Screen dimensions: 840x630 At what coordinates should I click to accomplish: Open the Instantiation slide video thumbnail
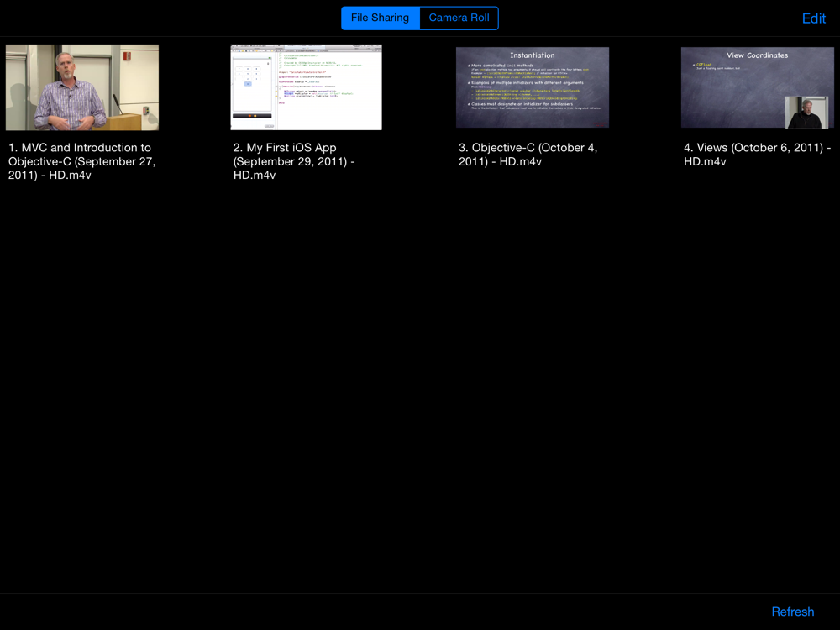(x=532, y=87)
